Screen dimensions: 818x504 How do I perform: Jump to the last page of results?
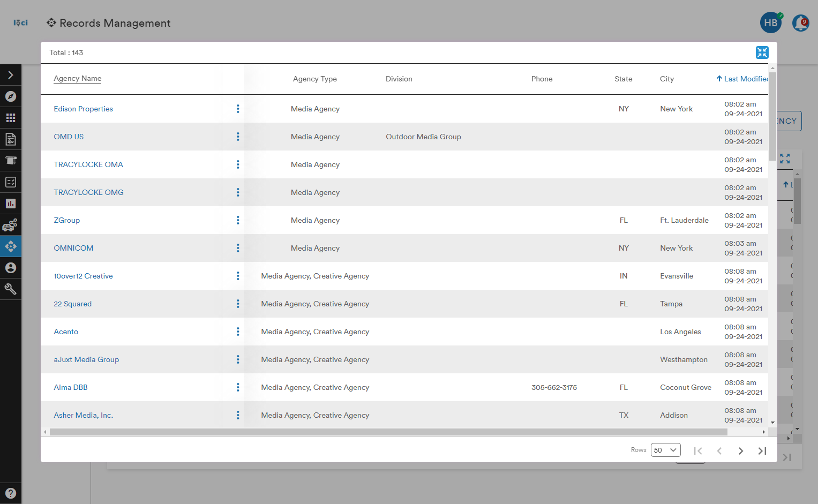click(762, 451)
